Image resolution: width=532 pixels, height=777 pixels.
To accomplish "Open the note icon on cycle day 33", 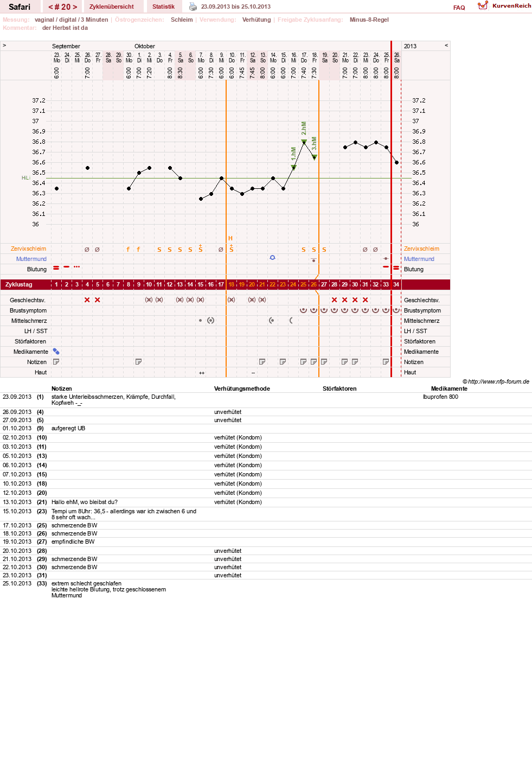I will [386, 362].
